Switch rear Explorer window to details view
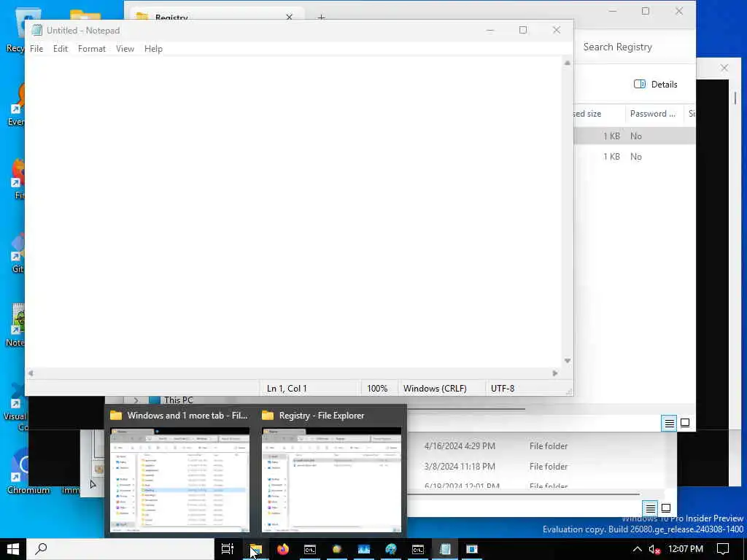 [650, 508]
